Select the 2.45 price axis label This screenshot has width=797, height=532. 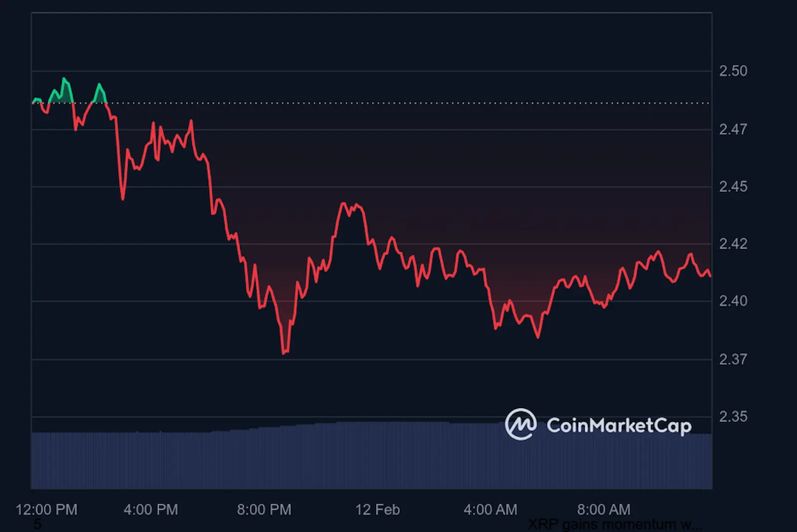pyautogui.click(x=733, y=187)
